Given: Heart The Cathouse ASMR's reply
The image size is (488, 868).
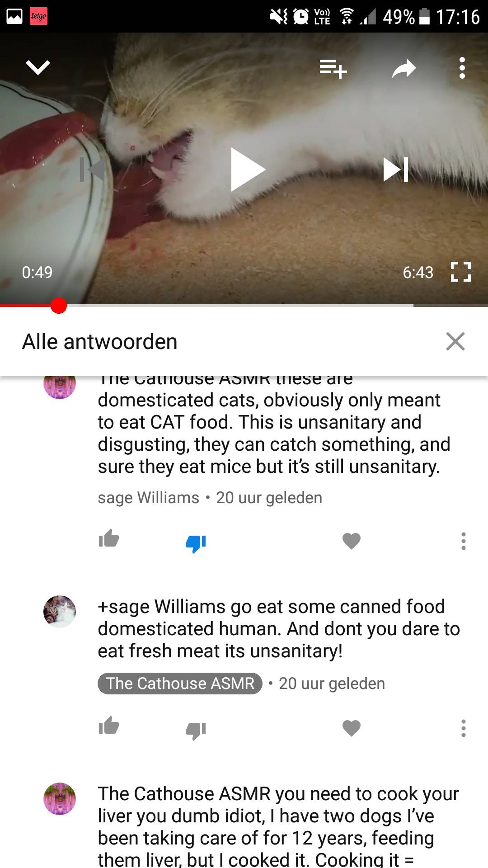Looking at the screenshot, I should (x=352, y=728).
